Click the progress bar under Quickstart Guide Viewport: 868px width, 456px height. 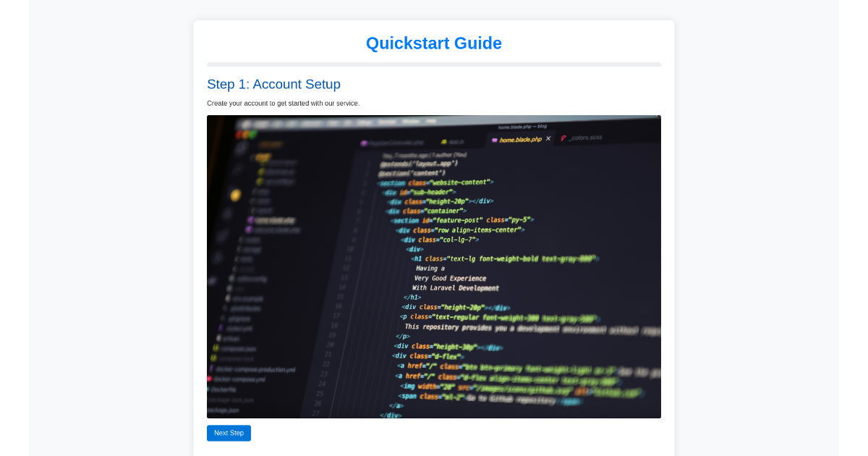(x=434, y=64)
